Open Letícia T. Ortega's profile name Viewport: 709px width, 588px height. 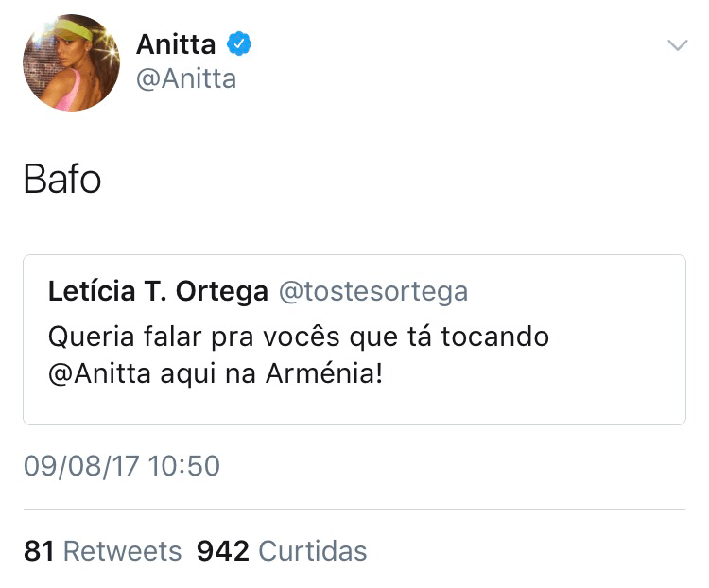point(158,293)
